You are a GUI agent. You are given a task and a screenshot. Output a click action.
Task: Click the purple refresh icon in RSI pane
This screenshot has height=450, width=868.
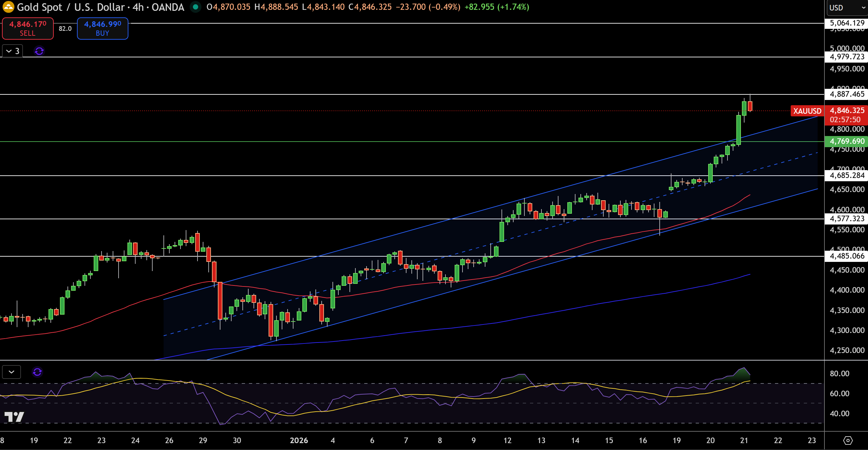click(37, 372)
